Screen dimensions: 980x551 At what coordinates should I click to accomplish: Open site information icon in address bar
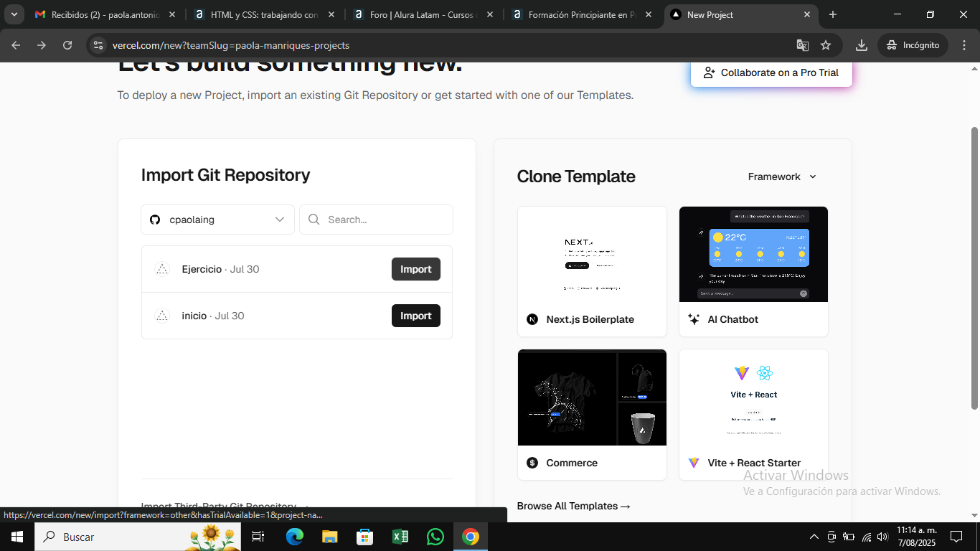[99, 45]
